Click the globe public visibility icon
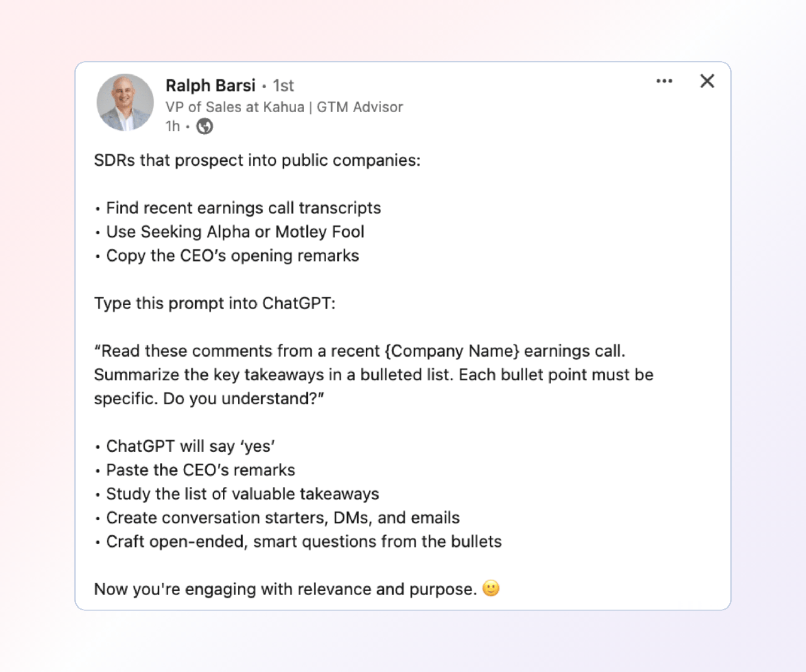 (x=205, y=127)
